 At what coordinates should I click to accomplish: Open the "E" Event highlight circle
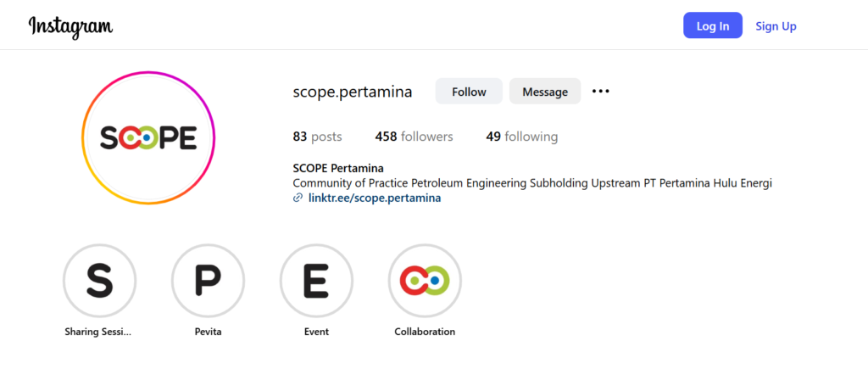[x=317, y=281]
